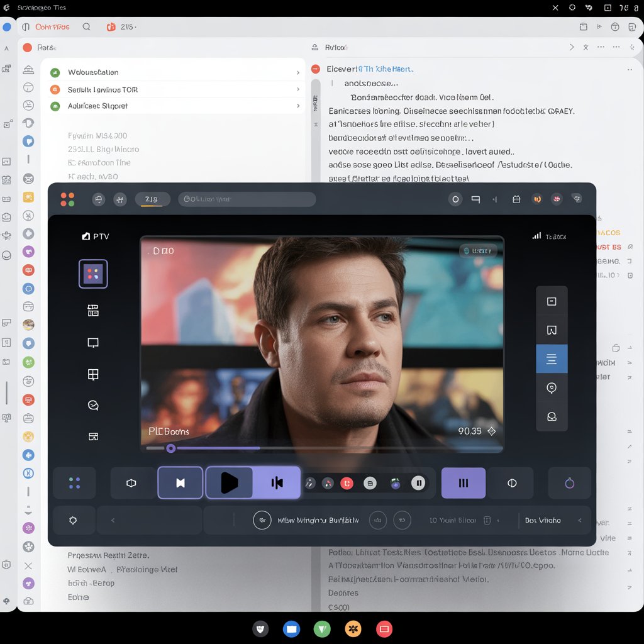Select the highlighted apps grid icon in IPTV sidebar
The width and height of the screenshot is (644, 644).
coord(93,274)
